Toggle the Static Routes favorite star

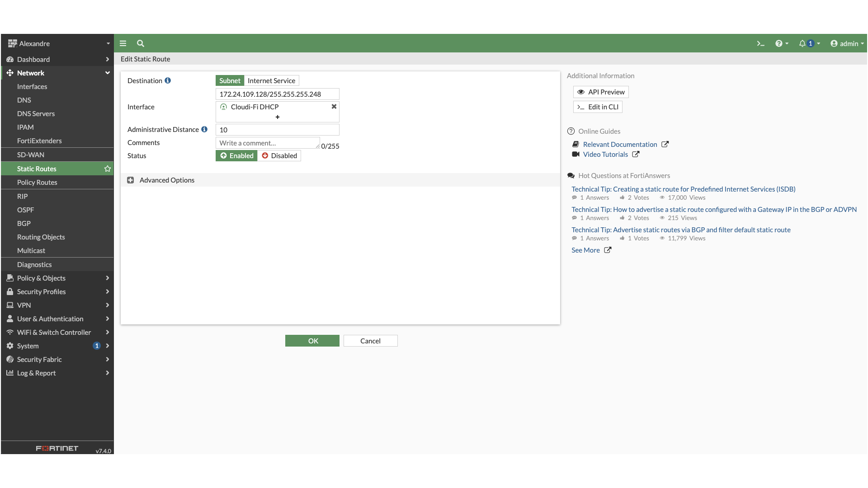click(108, 169)
